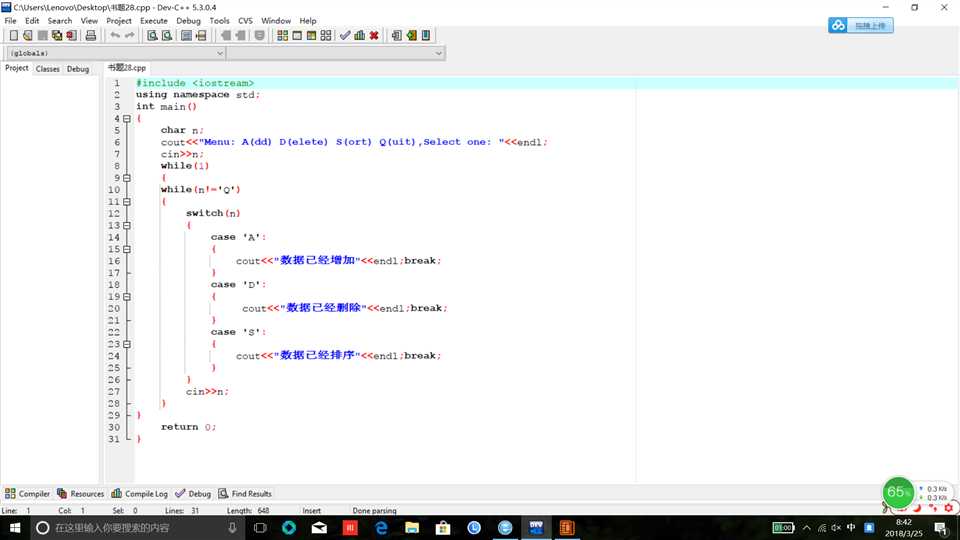Click the Undo arrow icon
This screenshot has height=540, width=960.
point(114,36)
